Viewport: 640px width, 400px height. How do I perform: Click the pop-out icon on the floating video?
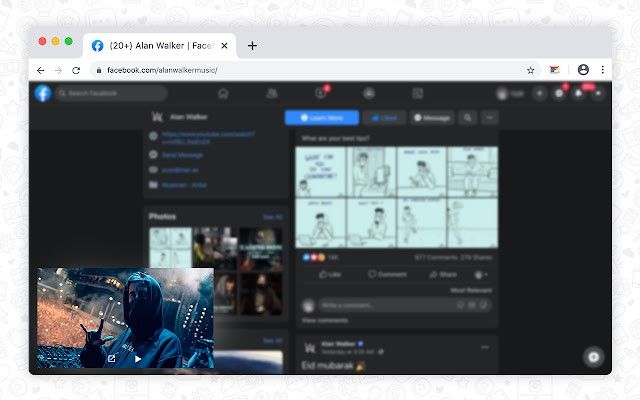(x=111, y=358)
